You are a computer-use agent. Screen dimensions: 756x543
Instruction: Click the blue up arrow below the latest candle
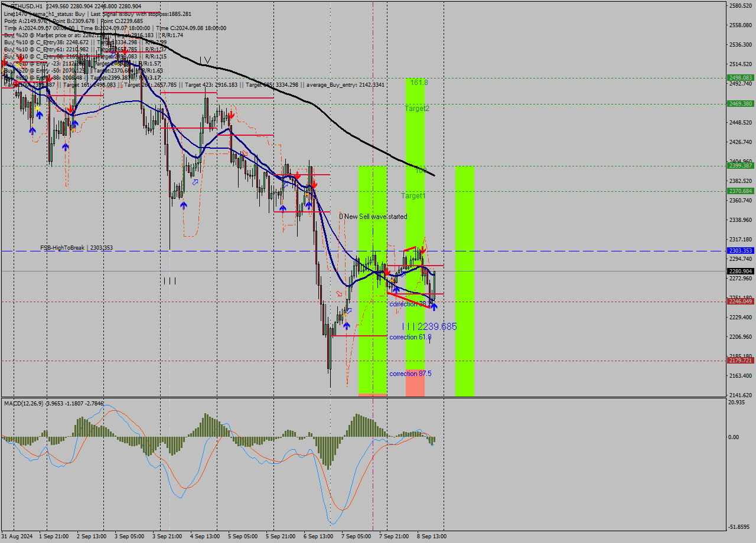(x=434, y=306)
